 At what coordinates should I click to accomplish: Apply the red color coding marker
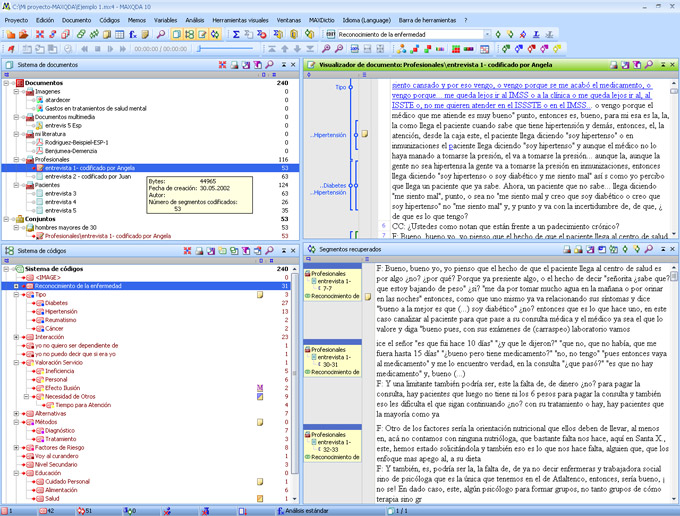pyautogui.click(x=531, y=49)
